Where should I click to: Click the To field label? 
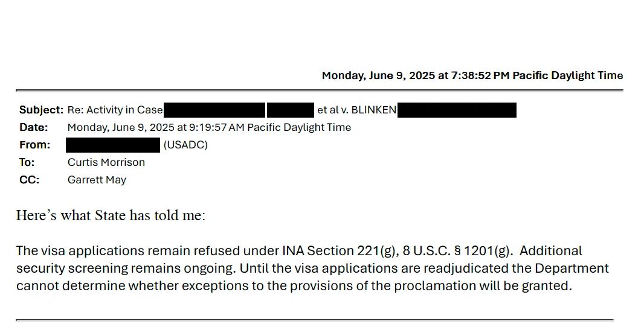(27, 162)
